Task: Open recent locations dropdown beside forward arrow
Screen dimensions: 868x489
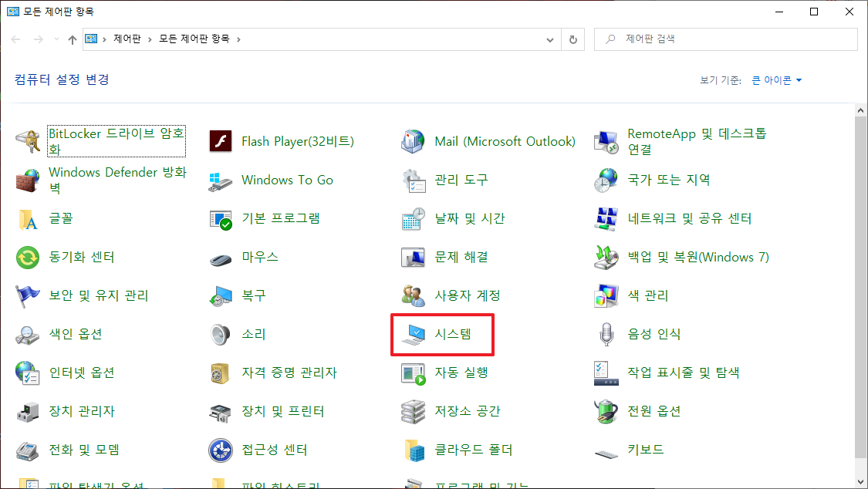Action: tap(56, 39)
